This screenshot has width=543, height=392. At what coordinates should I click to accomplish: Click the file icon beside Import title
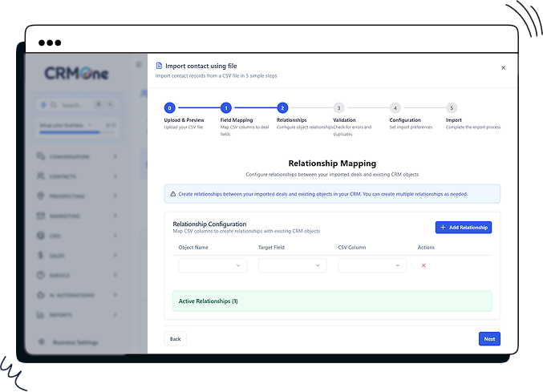coord(159,66)
